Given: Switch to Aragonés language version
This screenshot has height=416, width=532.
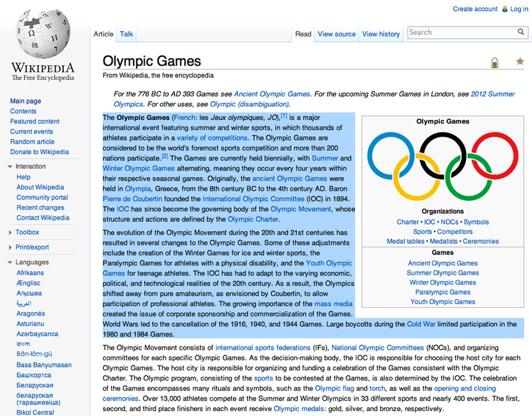Looking at the screenshot, I should coord(31,313).
